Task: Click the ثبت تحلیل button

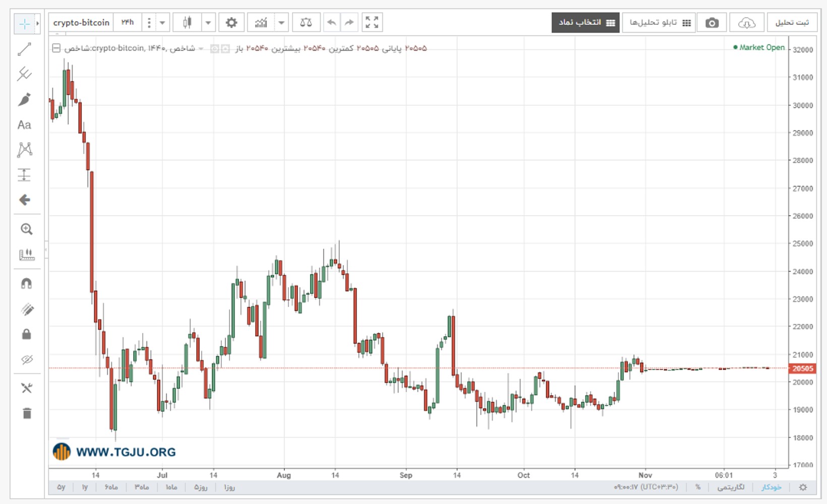Action: coord(792,23)
